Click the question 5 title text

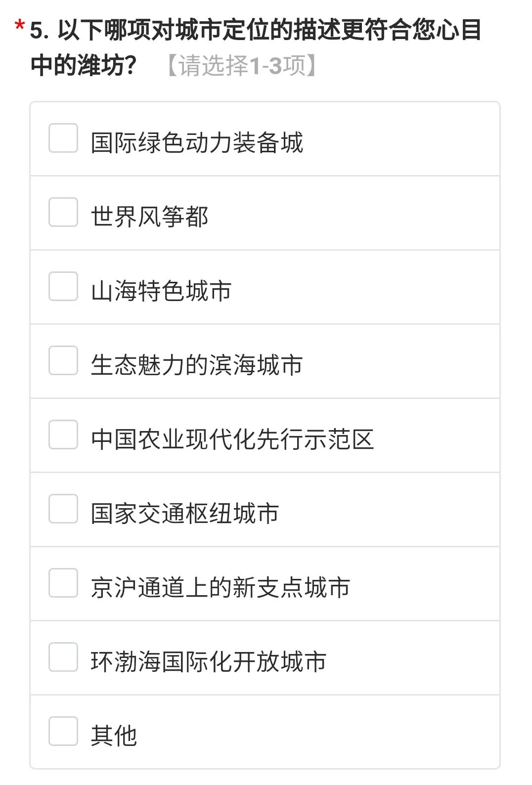[255, 31]
